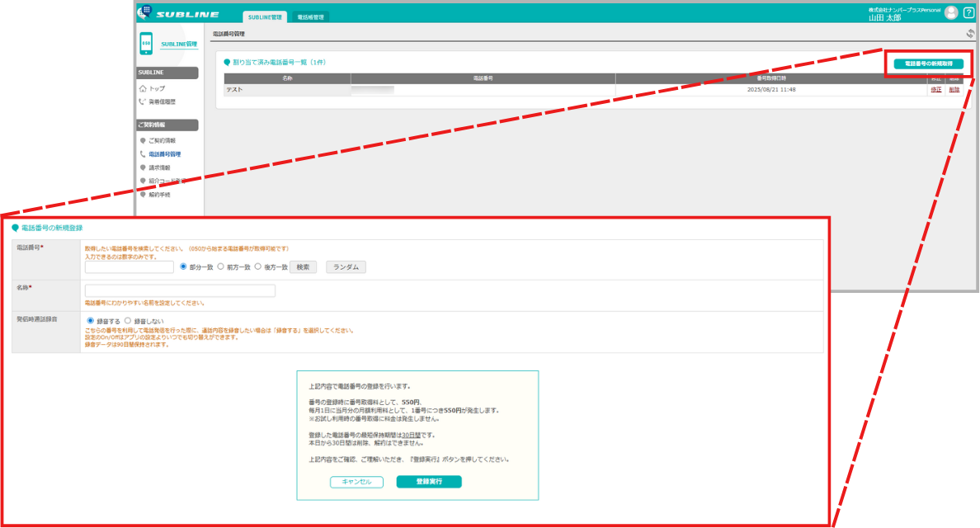The image size is (980, 528).
Task: Click the home icon next to トップ
Action: point(143,88)
